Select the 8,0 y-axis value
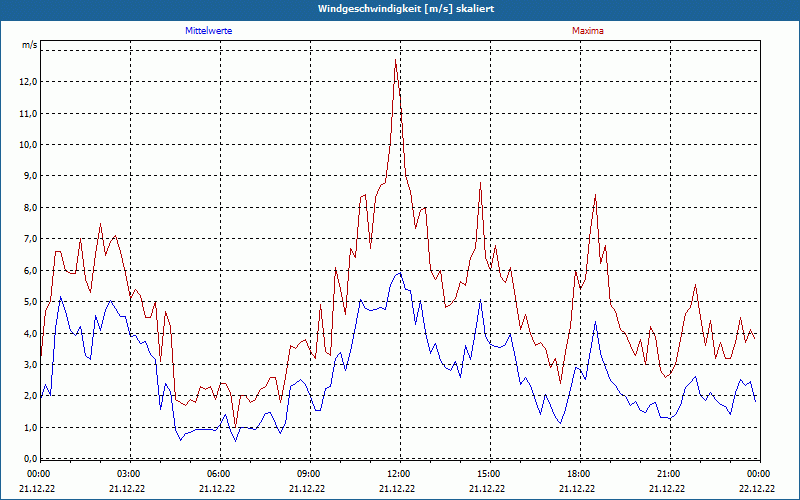 click(30, 208)
